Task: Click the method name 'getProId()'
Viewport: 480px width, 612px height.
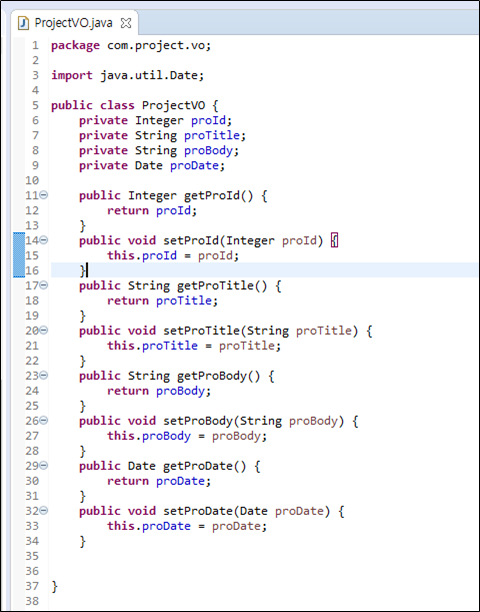Action: point(219,195)
